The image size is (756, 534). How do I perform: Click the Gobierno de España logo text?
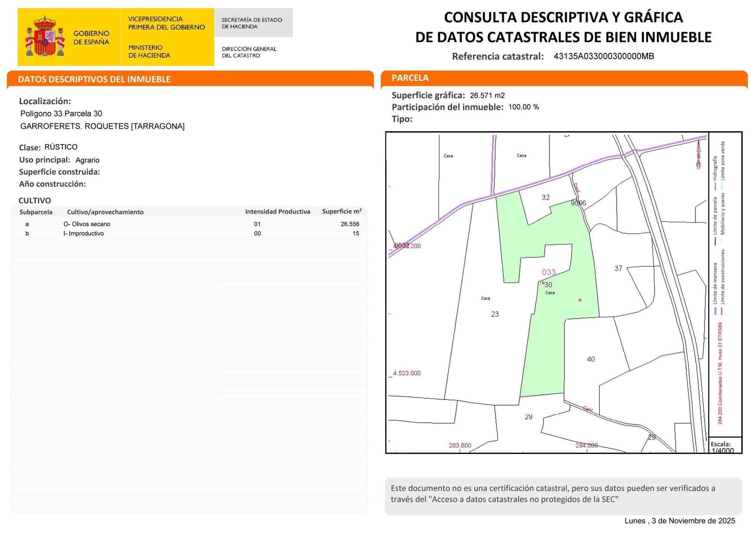click(x=91, y=38)
